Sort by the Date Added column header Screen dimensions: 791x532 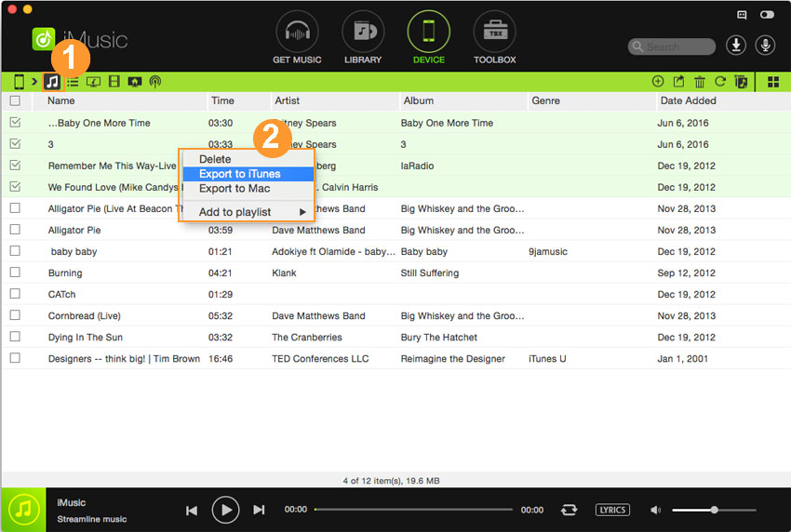(723, 100)
